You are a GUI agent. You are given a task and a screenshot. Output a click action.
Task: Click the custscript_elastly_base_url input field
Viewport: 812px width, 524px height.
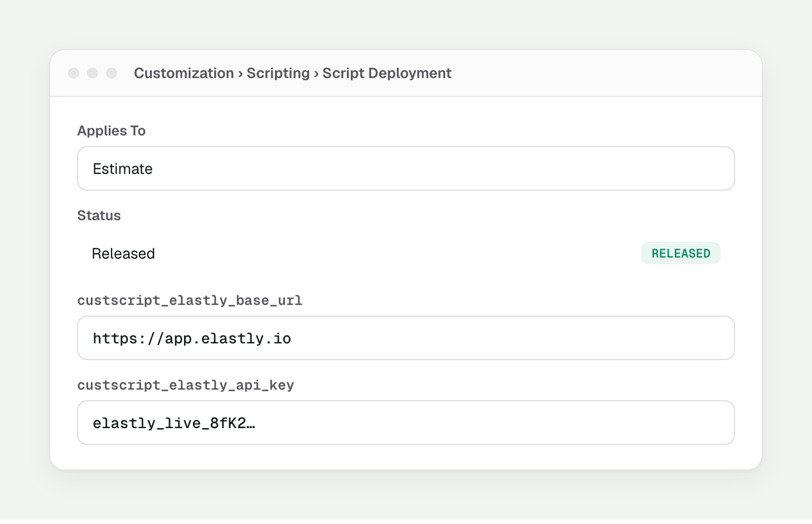pos(406,338)
